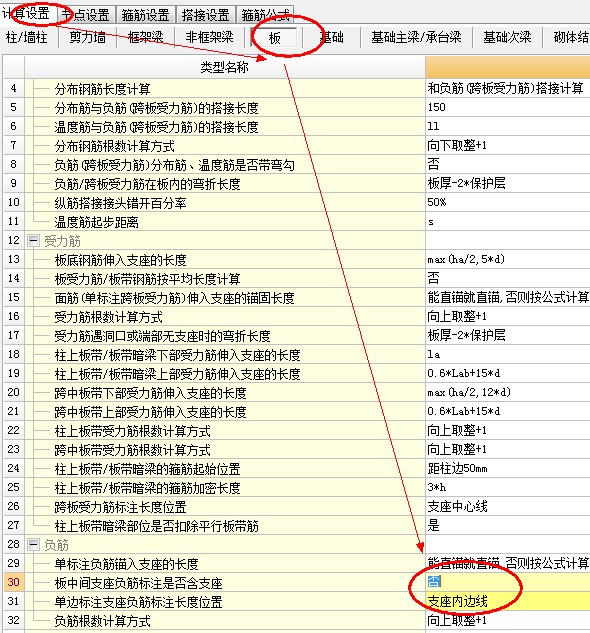The width and height of the screenshot is (590, 633).
Task: Edit the ll value in row 6
Action: 508,126
